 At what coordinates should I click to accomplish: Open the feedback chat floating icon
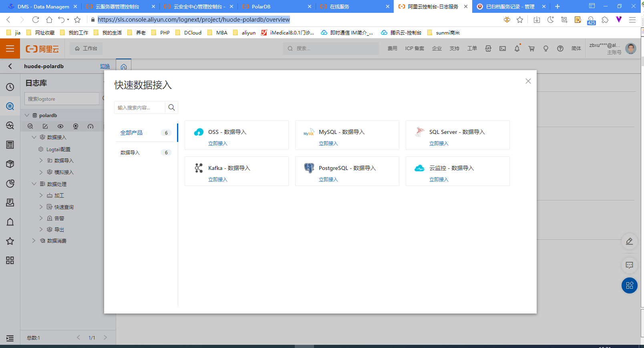(630, 265)
